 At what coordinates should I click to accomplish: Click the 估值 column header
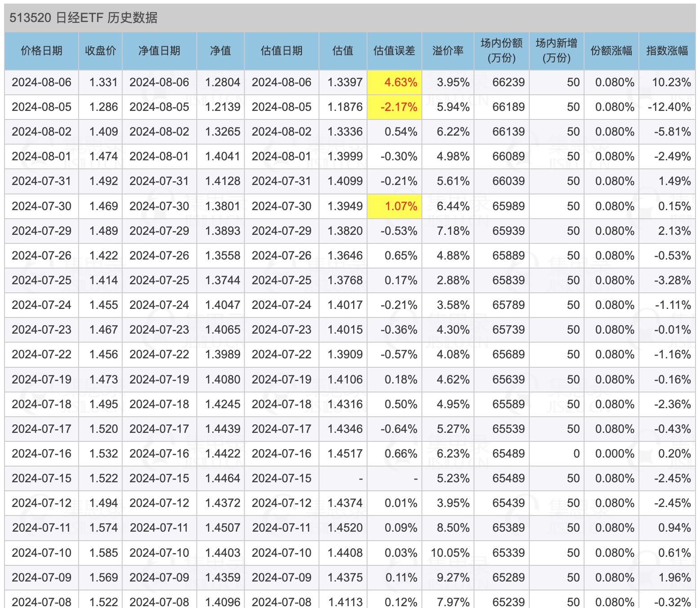(343, 51)
